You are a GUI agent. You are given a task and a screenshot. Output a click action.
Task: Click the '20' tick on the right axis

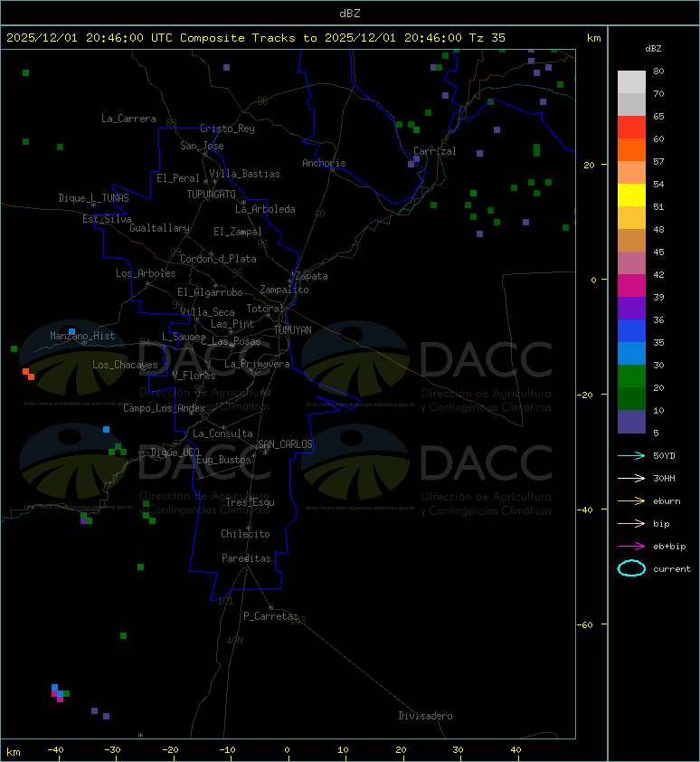pyautogui.click(x=589, y=166)
